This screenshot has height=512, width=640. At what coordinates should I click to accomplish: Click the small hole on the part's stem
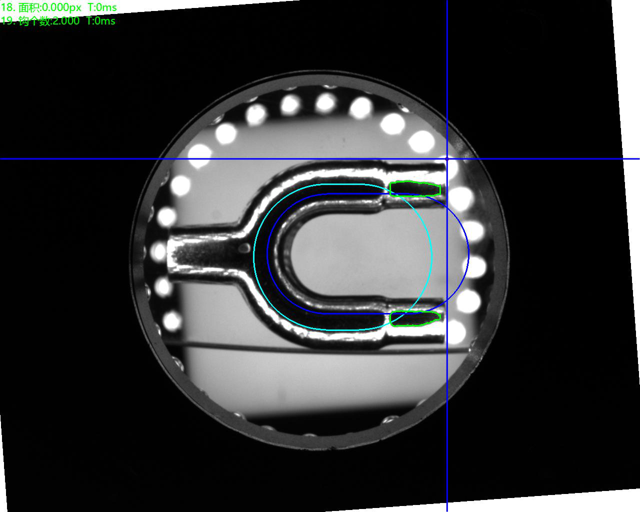(x=245, y=243)
